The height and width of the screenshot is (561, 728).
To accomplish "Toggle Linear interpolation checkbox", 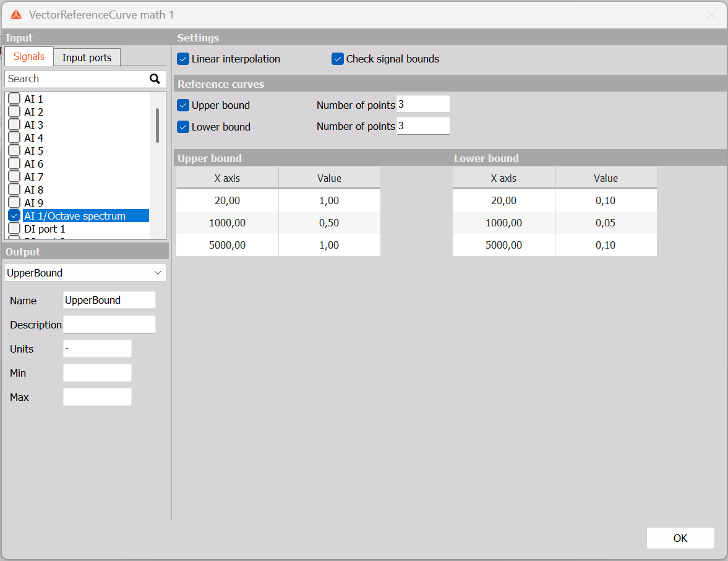I will point(183,59).
